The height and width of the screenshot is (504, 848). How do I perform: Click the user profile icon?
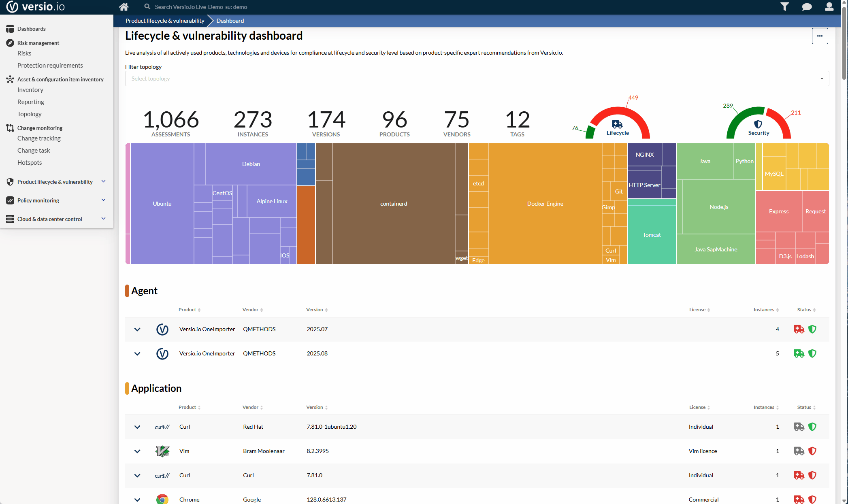[x=829, y=7]
